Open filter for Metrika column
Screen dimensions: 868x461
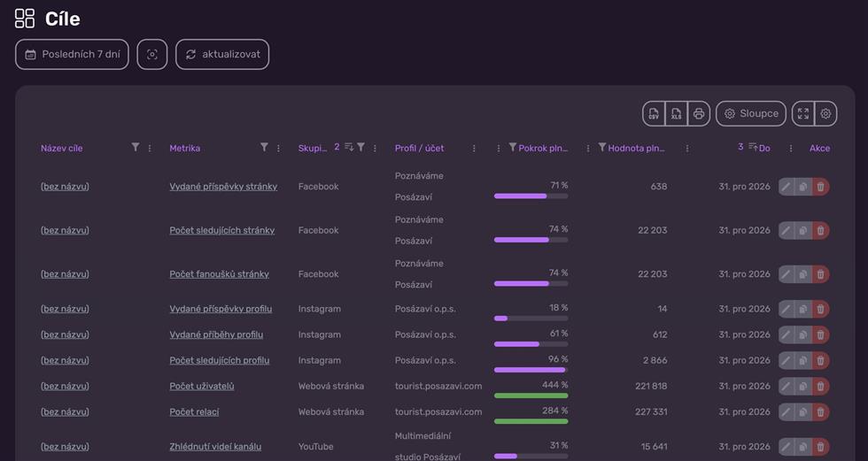pyautogui.click(x=264, y=147)
